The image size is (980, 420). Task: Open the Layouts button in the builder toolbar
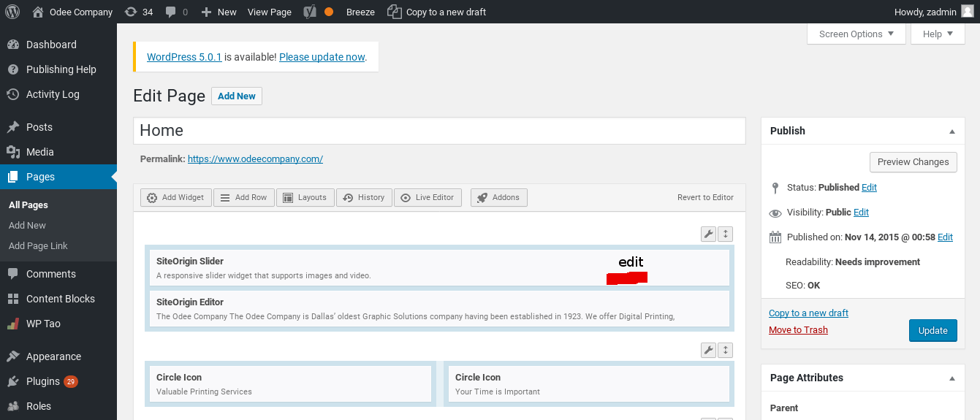click(x=305, y=197)
